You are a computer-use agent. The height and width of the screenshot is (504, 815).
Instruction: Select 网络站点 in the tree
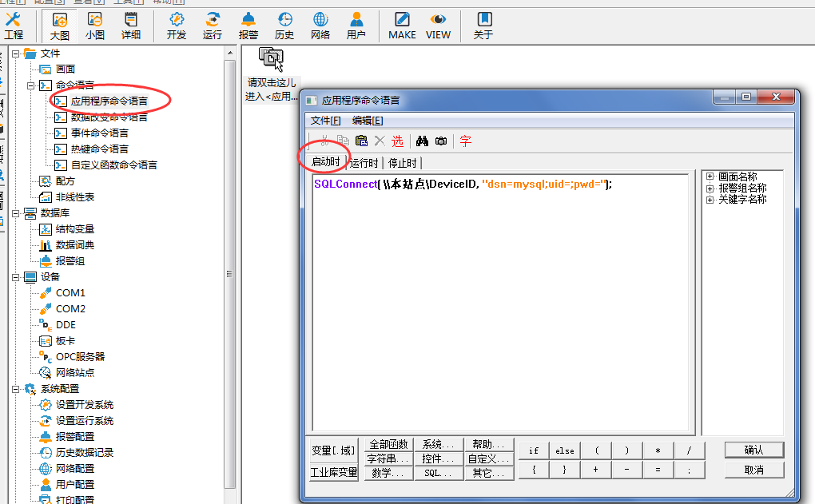pos(75,372)
